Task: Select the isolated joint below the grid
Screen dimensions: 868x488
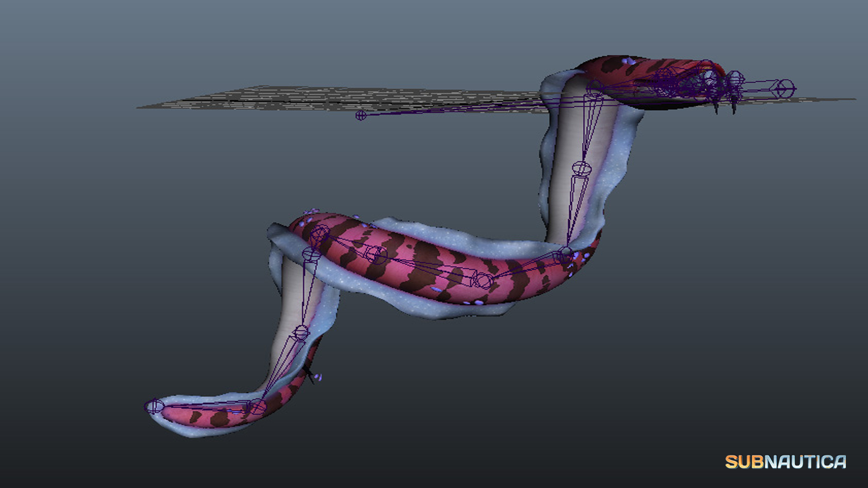Action: [x=360, y=115]
